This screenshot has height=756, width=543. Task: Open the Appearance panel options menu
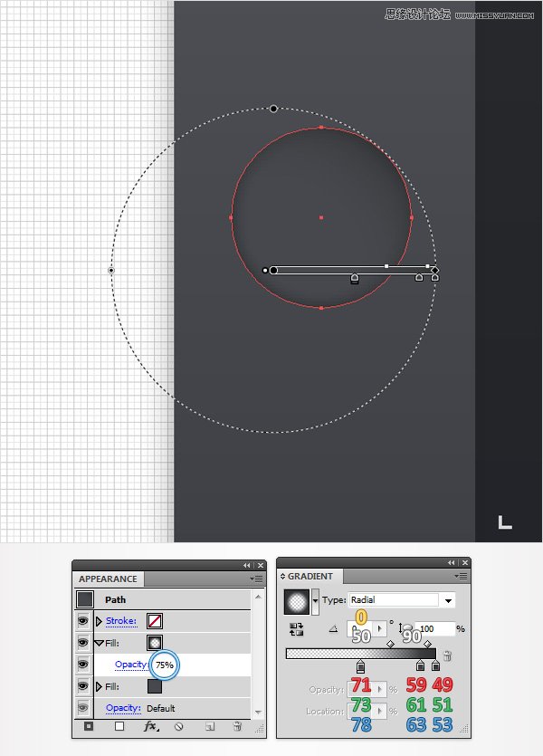tap(257, 579)
